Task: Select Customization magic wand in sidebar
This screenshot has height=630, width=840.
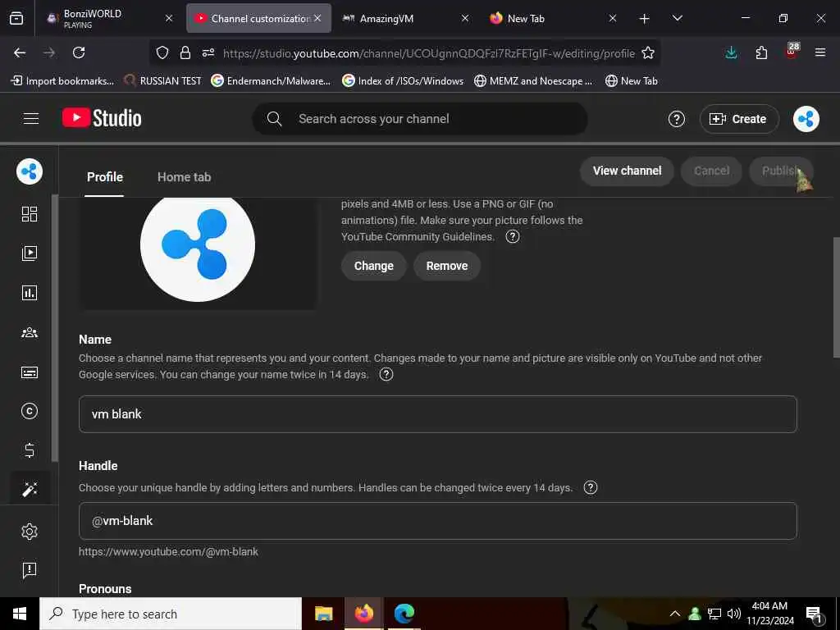Action: pyautogui.click(x=30, y=489)
